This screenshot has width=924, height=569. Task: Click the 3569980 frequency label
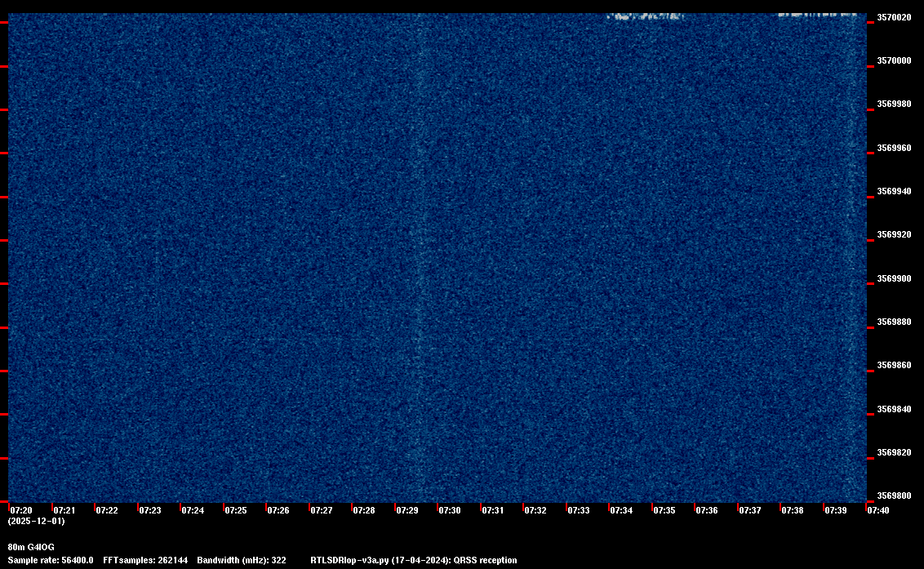pyautogui.click(x=894, y=104)
